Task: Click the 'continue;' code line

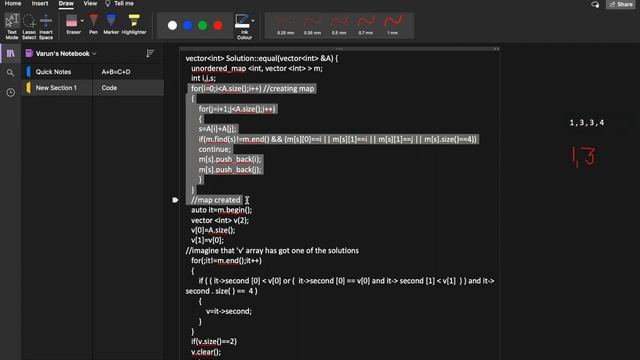Action: point(215,149)
